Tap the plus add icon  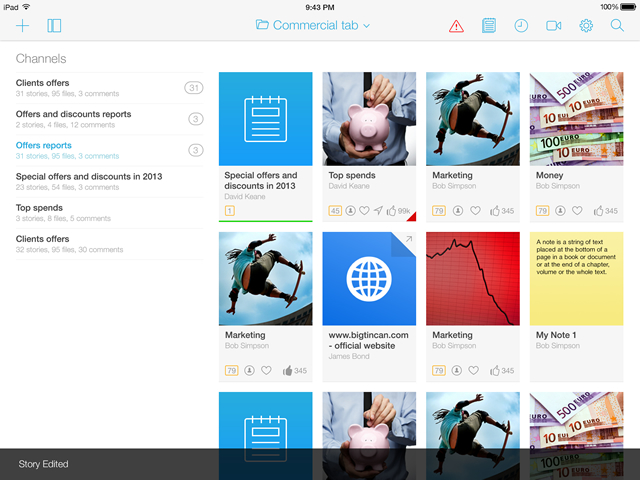22,26
